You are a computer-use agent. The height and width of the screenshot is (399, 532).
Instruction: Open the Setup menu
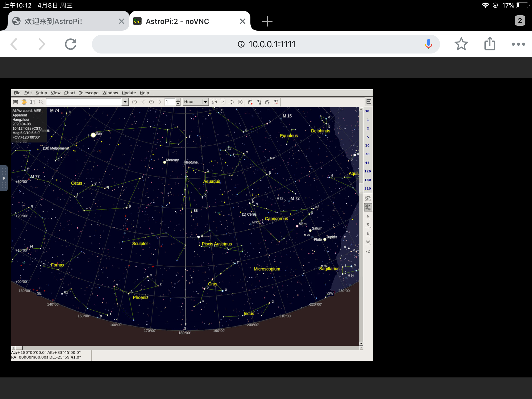coord(41,93)
